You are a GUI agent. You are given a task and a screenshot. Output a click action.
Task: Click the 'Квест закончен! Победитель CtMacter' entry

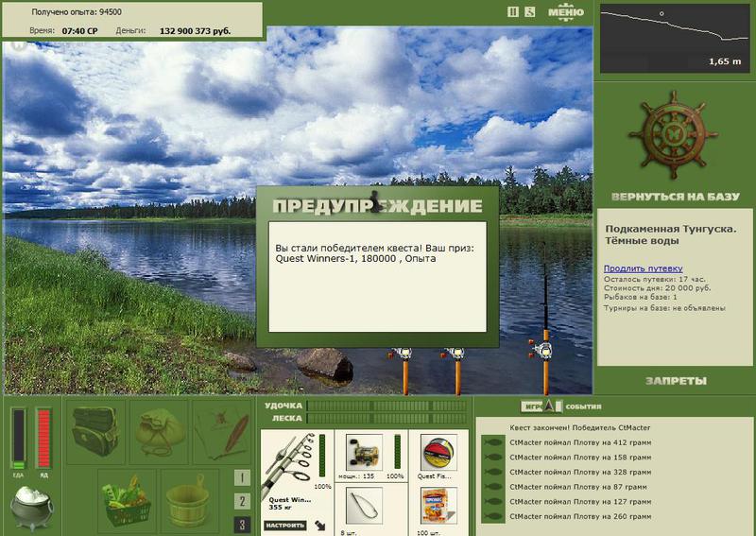click(x=580, y=427)
